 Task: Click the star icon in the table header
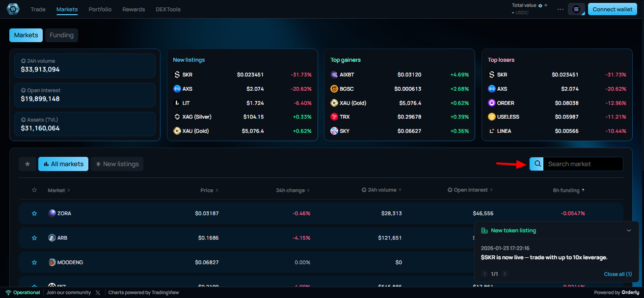34,190
